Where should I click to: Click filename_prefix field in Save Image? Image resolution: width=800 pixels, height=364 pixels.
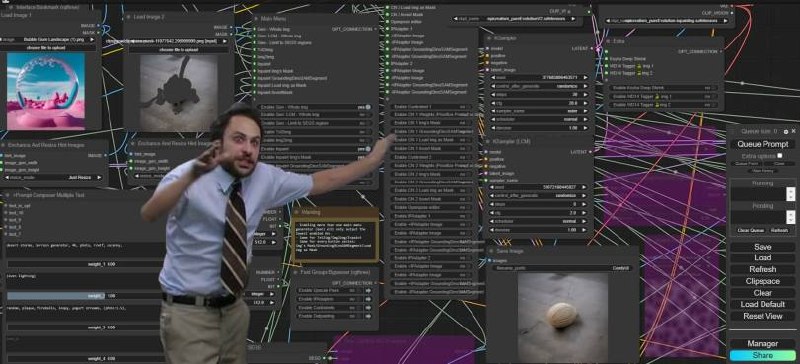tap(562, 268)
